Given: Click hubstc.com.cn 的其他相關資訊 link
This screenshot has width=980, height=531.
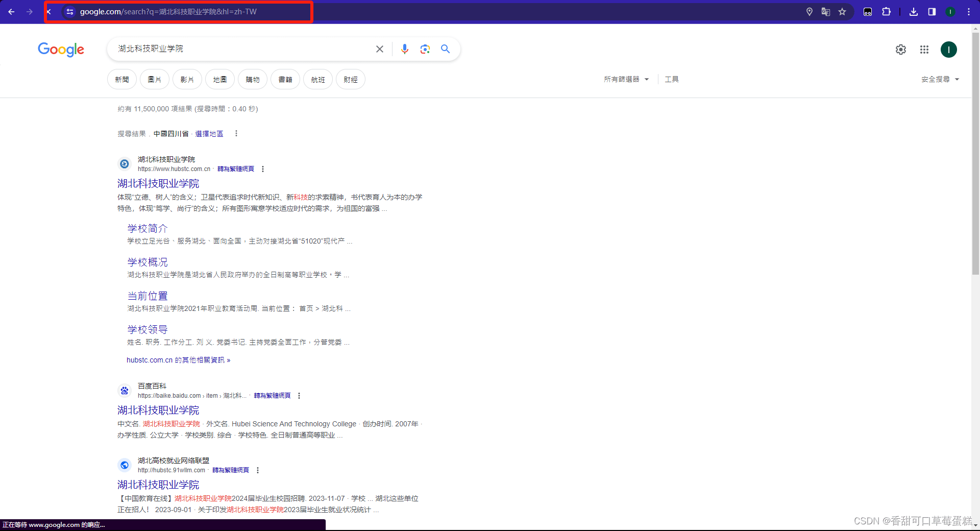Looking at the screenshot, I should click(179, 360).
